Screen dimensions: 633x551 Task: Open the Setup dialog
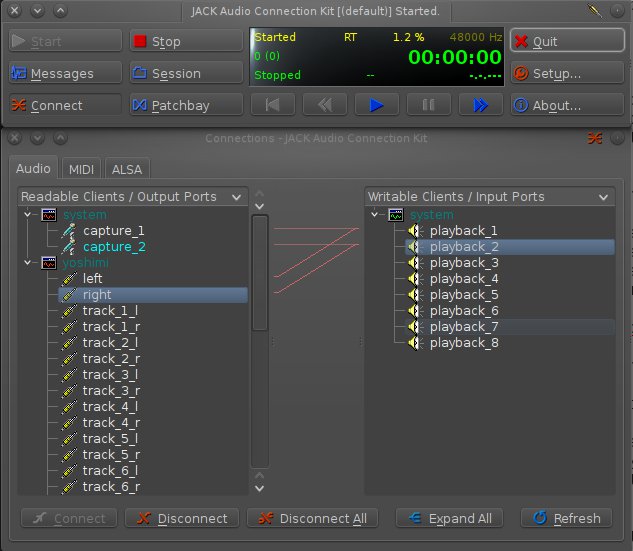567,74
